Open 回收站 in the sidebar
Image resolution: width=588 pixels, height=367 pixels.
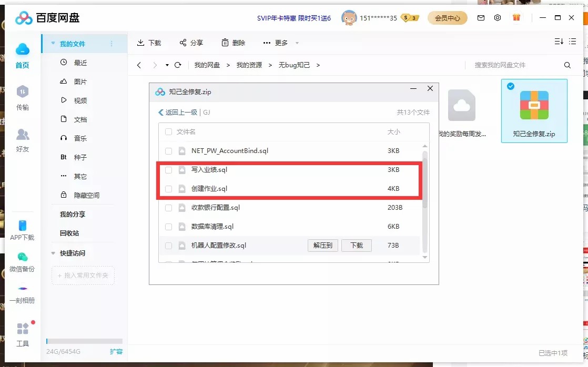click(x=69, y=233)
